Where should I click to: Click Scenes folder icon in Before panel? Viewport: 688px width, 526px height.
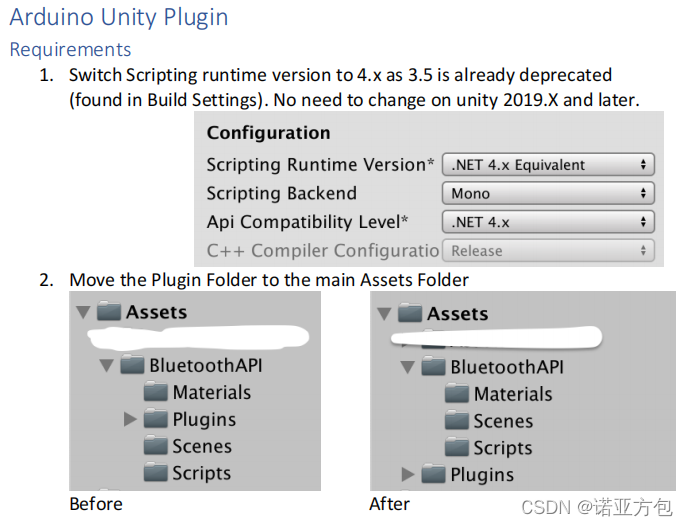tap(156, 445)
